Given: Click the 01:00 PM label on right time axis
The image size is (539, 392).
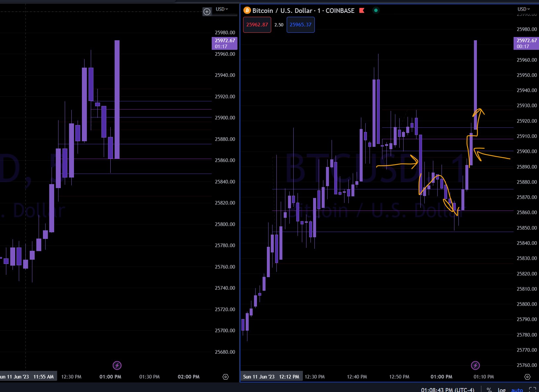Looking at the screenshot, I should (x=441, y=377).
